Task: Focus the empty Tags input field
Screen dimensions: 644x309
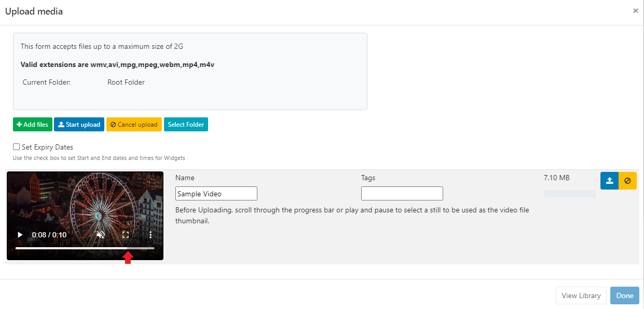Action: pyautogui.click(x=402, y=194)
